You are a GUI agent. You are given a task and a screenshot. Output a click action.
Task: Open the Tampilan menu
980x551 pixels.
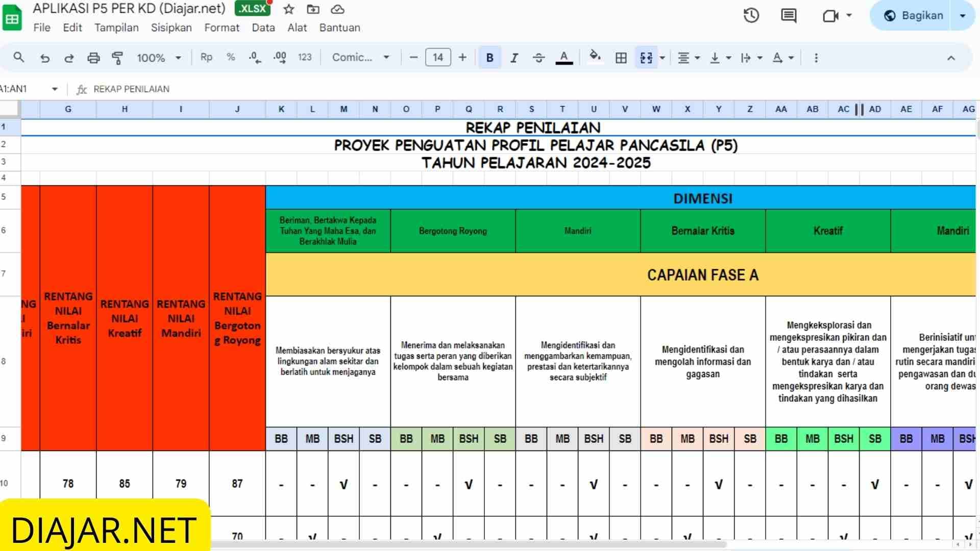116,28
